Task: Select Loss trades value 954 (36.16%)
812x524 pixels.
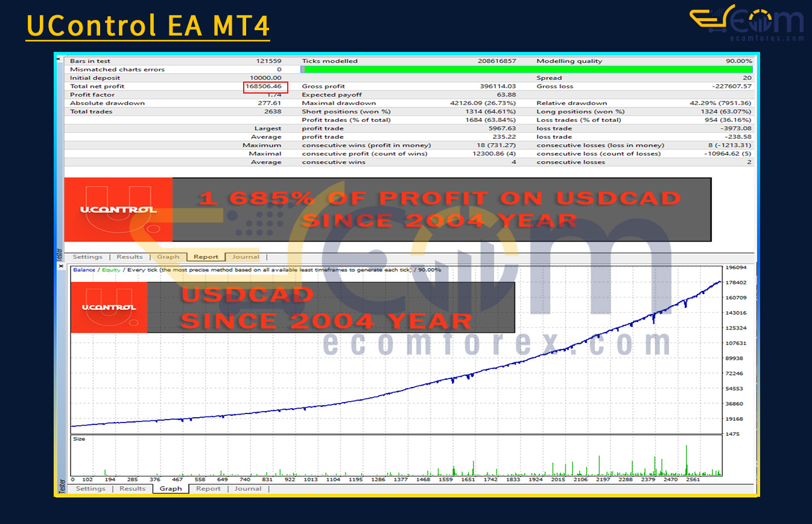Action: coord(729,120)
